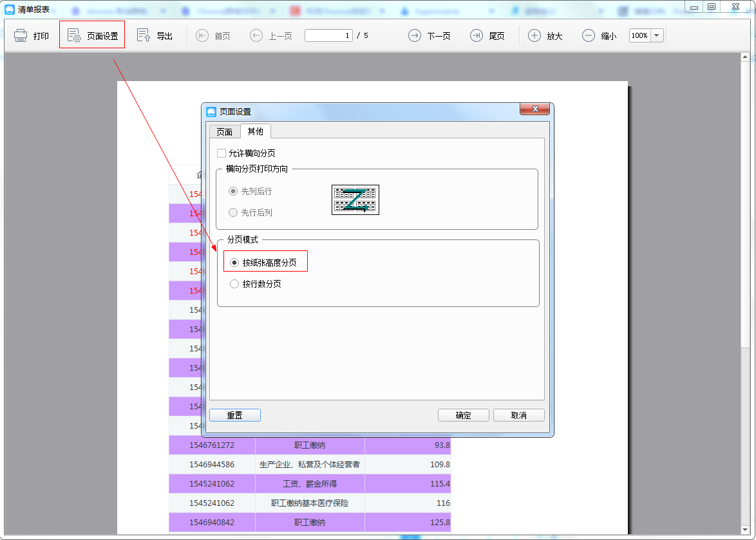Open the 100% zoom level dropdown
The width and height of the screenshot is (756, 540).
[x=657, y=36]
